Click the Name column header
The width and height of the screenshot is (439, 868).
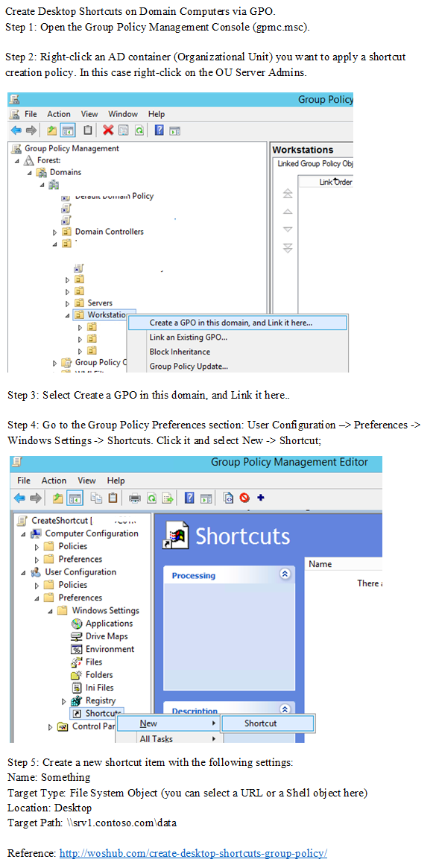(x=320, y=564)
